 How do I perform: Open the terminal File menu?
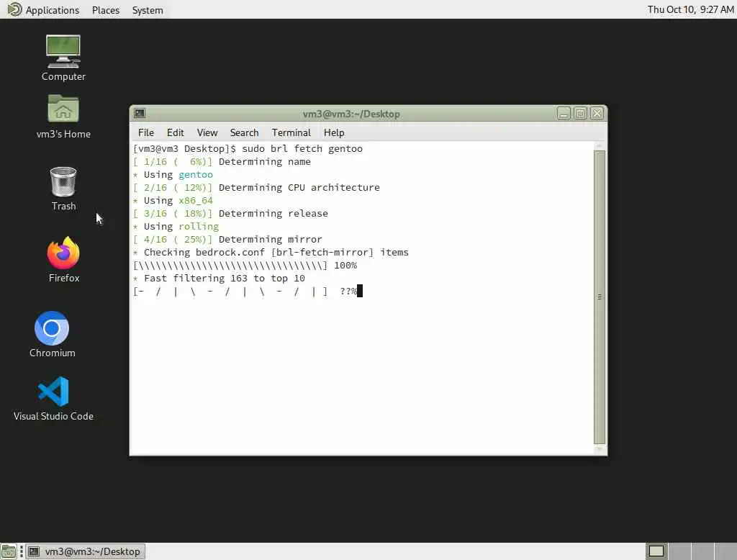(145, 132)
